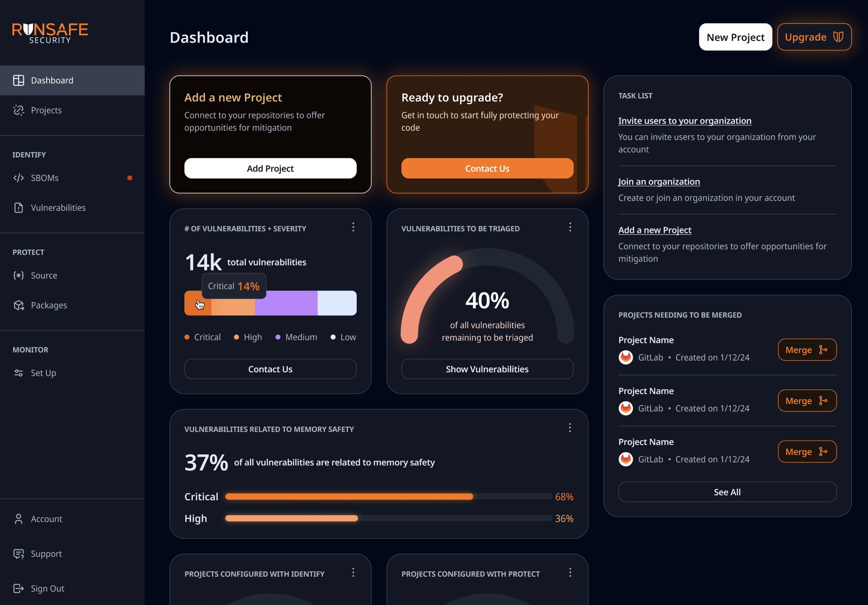868x605 pixels.
Task: Open vulnerabilities severity chart options menu
Action: click(353, 227)
